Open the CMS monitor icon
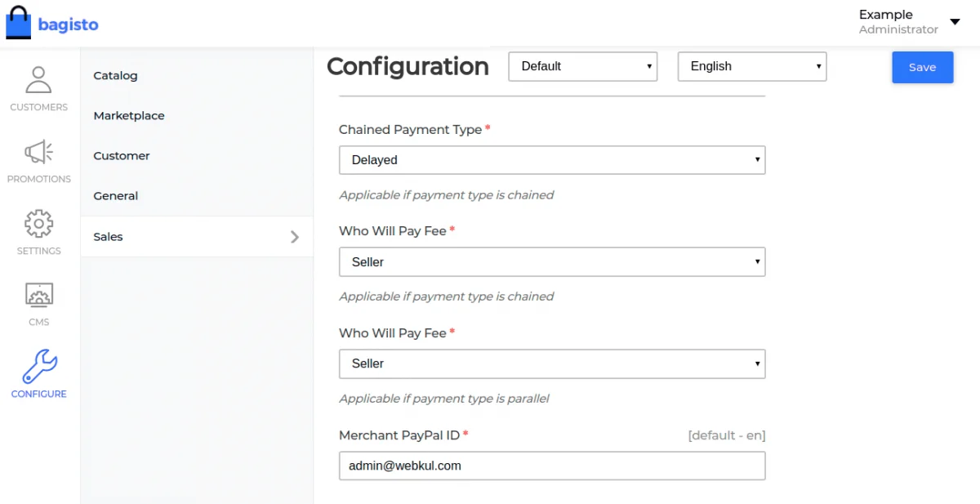Screen dimensions: 980x504 click(x=38, y=295)
